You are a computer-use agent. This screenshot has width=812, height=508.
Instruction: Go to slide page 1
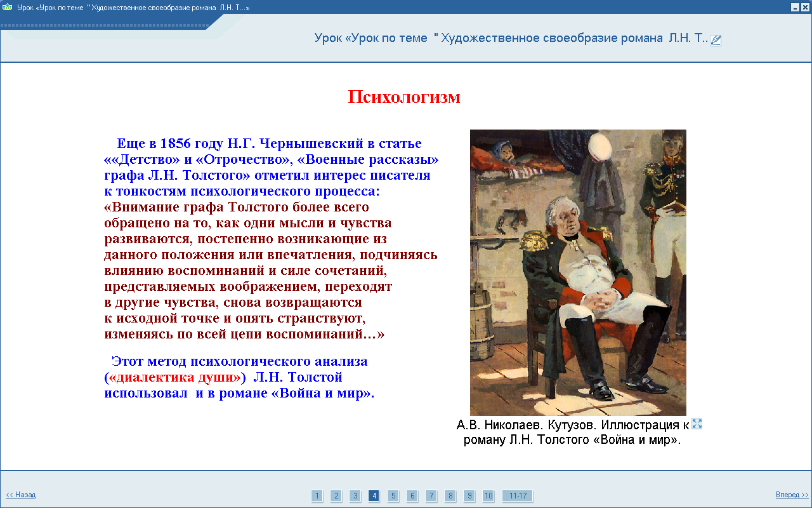317,496
